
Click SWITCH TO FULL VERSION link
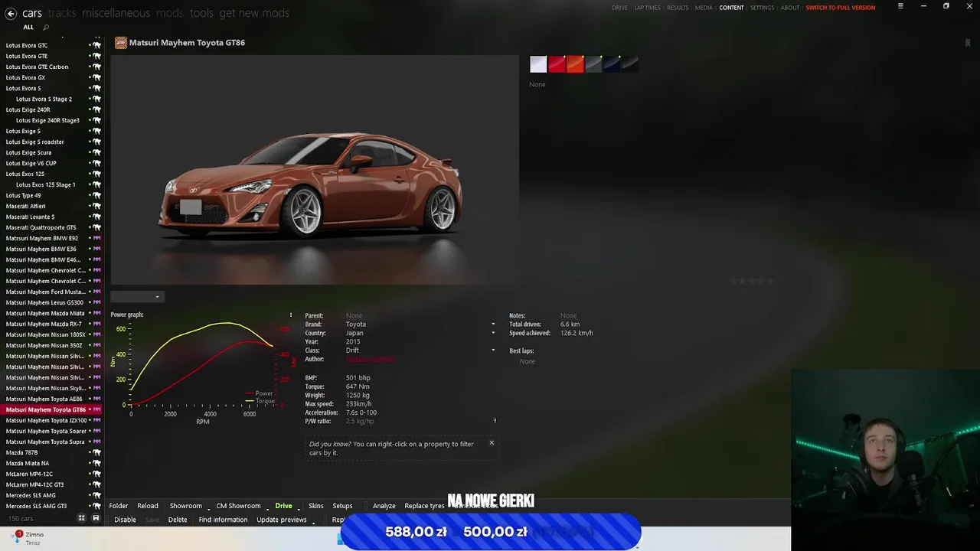pyautogui.click(x=840, y=8)
